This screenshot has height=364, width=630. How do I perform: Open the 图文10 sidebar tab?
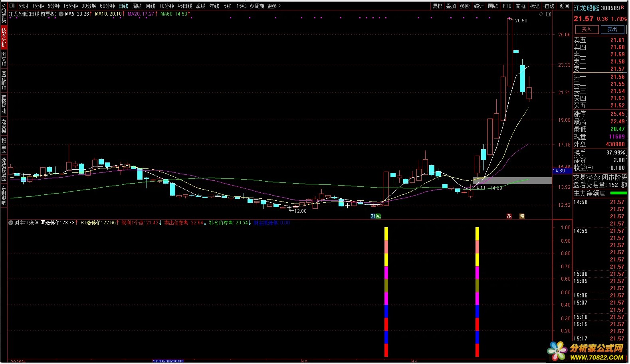(x=4, y=59)
